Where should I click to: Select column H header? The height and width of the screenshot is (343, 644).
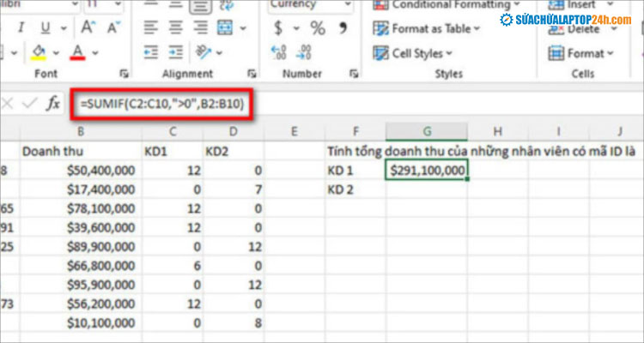coord(498,131)
